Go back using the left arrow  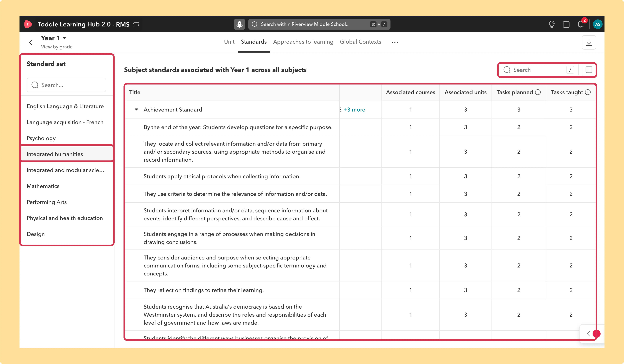click(31, 42)
